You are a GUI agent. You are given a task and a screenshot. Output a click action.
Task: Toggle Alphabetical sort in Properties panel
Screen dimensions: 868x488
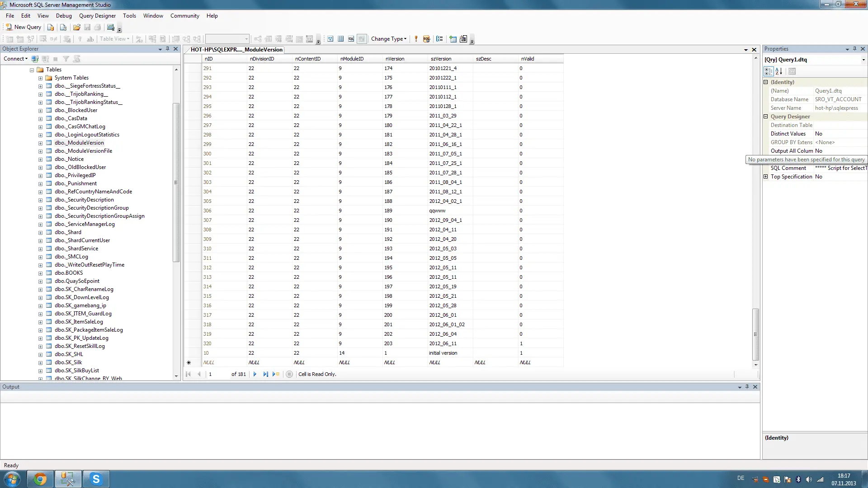(779, 71)
